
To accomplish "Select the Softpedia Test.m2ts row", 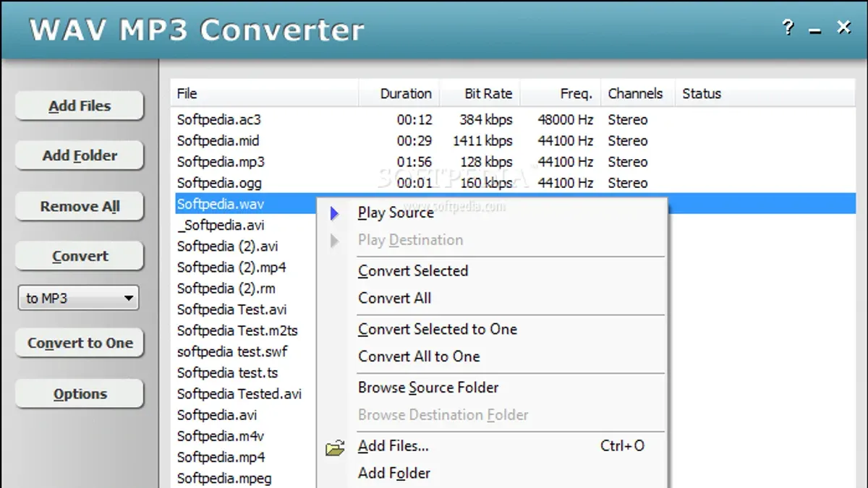I will [x=237, y=330].
